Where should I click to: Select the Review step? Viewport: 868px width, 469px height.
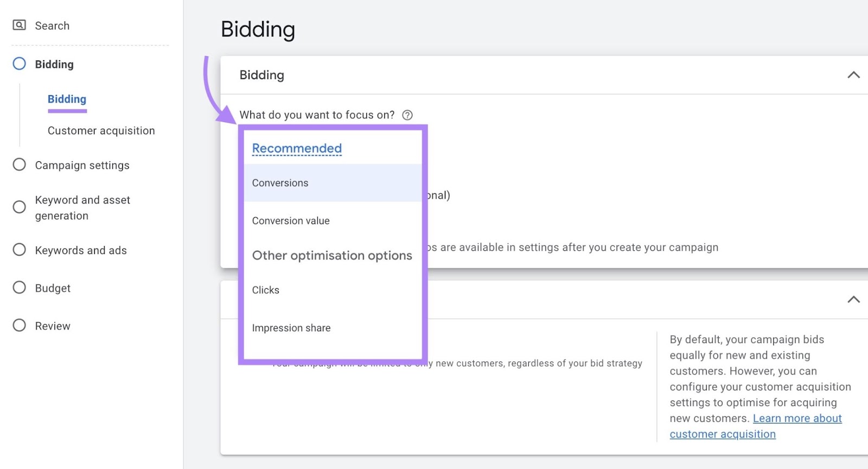(53, 326)
